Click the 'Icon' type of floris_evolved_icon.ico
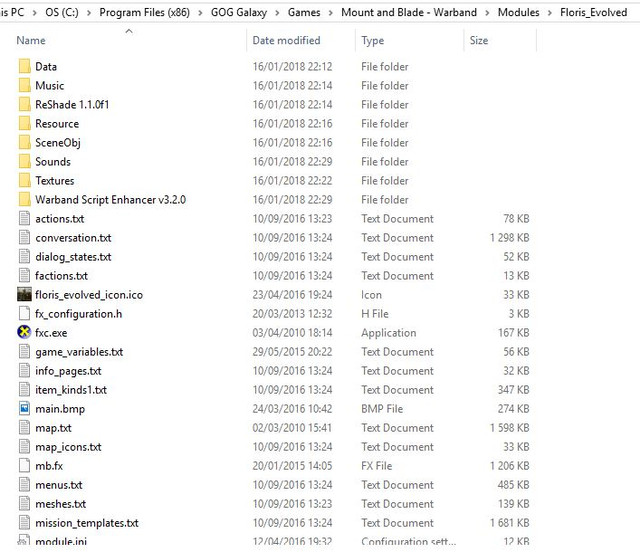 pyautogui.click(x=371, y=295)
